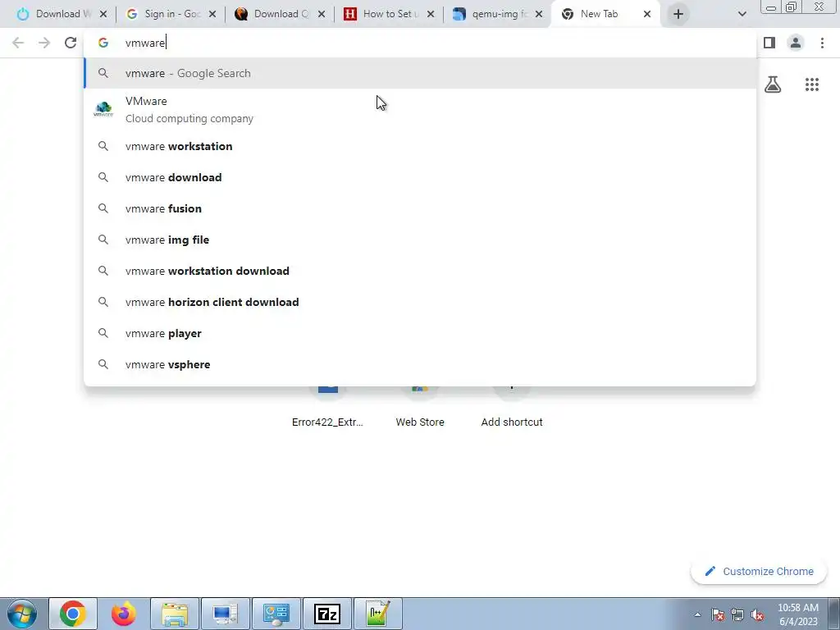Open the computer monitor taskbar app
The image size is (840, 630).
pyautogui.click(x=226, y=614)
